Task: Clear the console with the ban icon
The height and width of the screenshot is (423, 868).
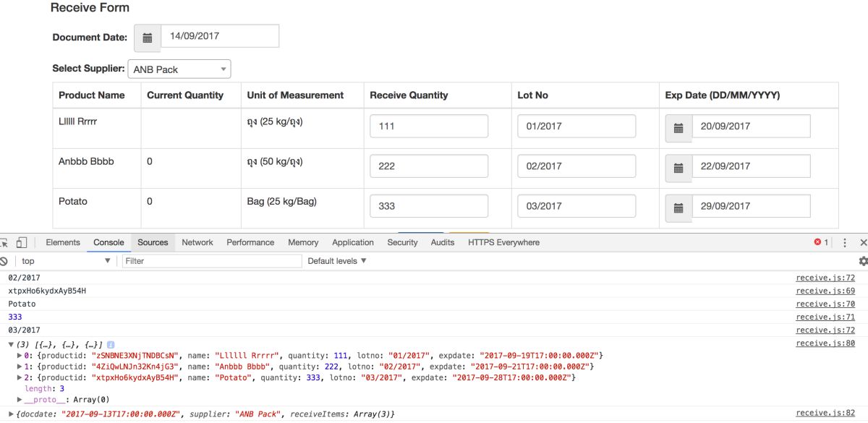Action: point(4,261)
